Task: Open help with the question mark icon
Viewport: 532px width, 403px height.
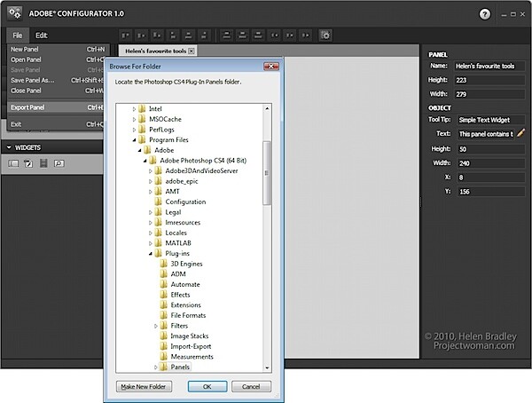Action: [x=484, y=14]
